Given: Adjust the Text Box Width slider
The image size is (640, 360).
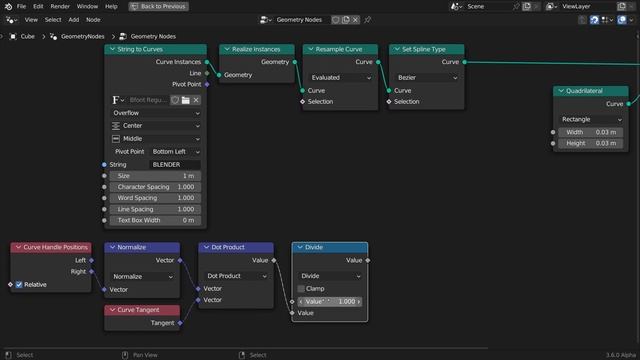Looking at the screenshot, I should pyautogui.click(x=156, y=220).
